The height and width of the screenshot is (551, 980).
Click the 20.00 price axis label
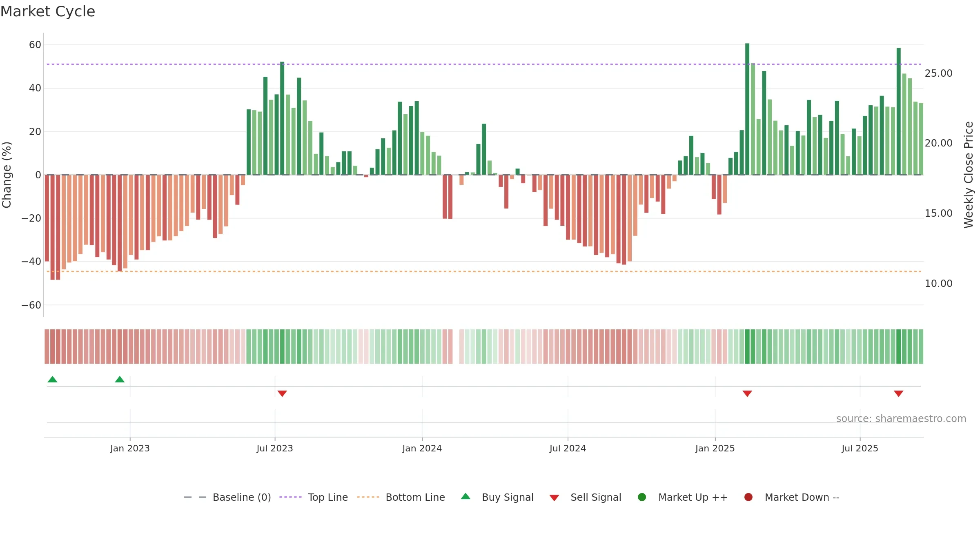pos(938,143)
